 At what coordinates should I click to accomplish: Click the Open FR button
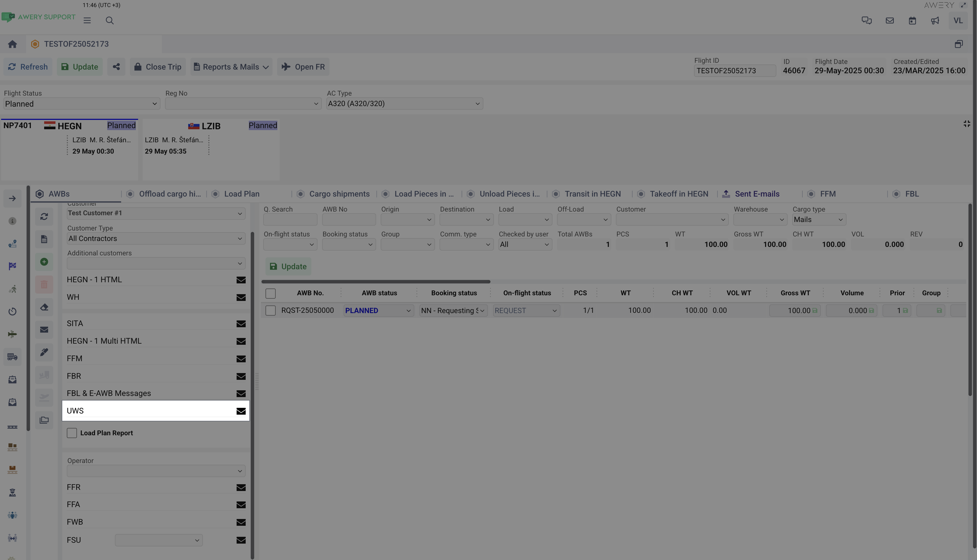303,67
